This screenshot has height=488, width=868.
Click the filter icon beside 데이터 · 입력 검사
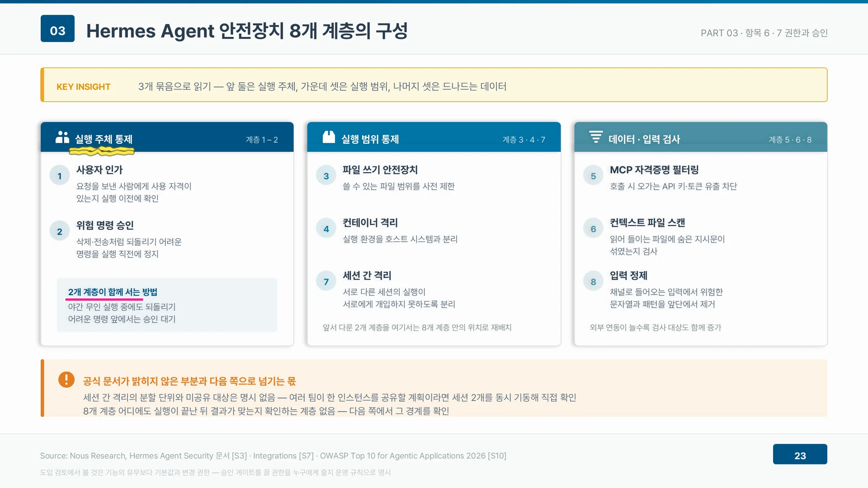[596, 137]
